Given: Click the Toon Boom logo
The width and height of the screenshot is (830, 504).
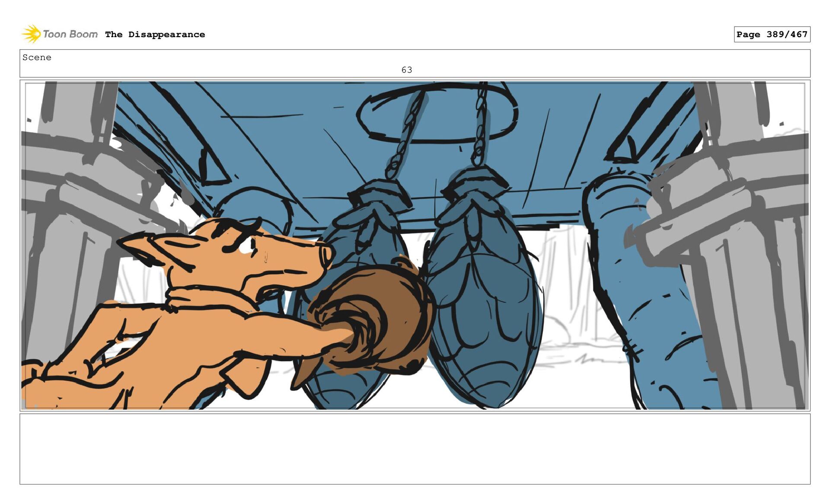Looking at the screenshot, I should [60, 34].
